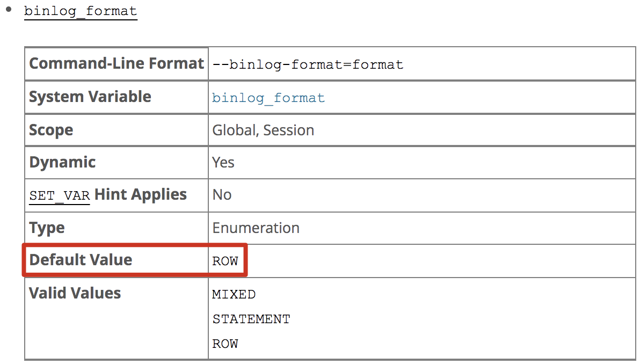
Task: Select the Global, Session scope value
Action: pyautogui.click(x=263, y=130)
